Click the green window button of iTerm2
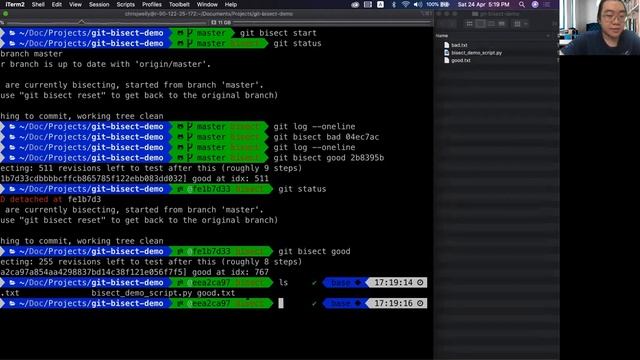The image size is (640, 360). [5, 14]
